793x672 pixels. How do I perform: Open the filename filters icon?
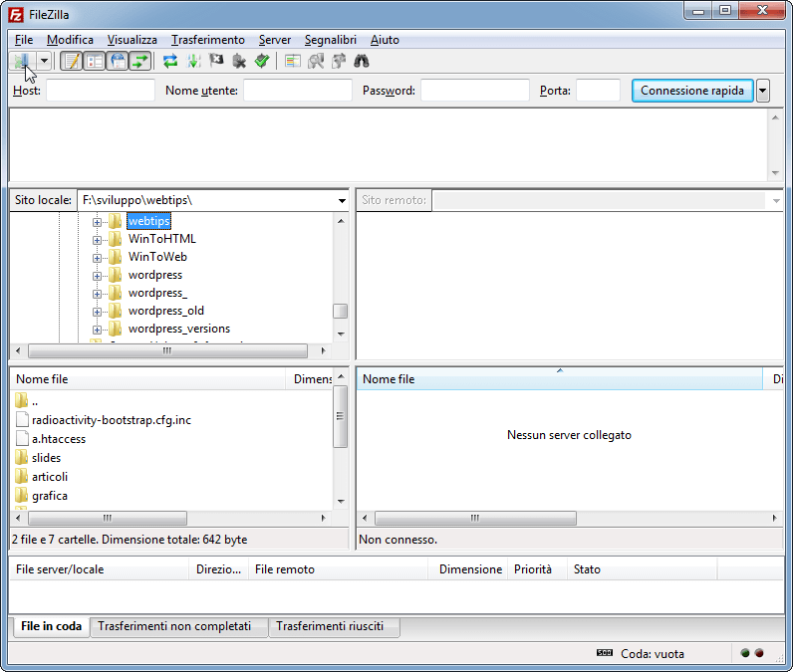(x=292, y=61)
